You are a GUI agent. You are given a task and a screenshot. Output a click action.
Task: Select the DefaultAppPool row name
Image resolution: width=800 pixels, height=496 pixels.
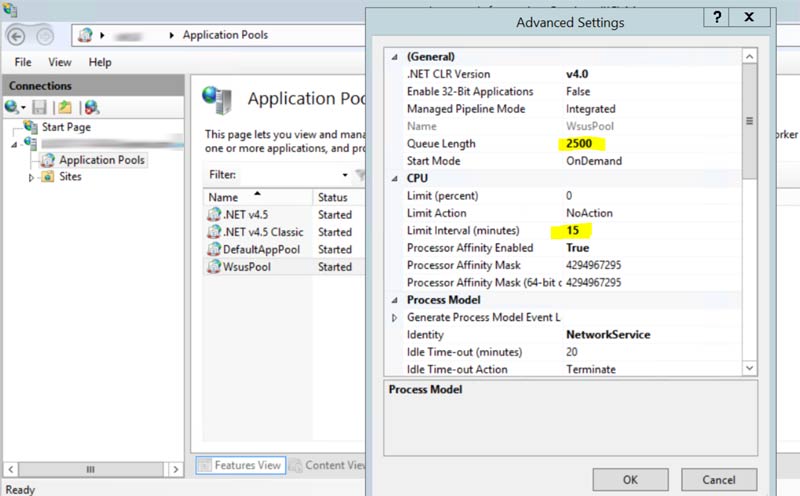261,250
